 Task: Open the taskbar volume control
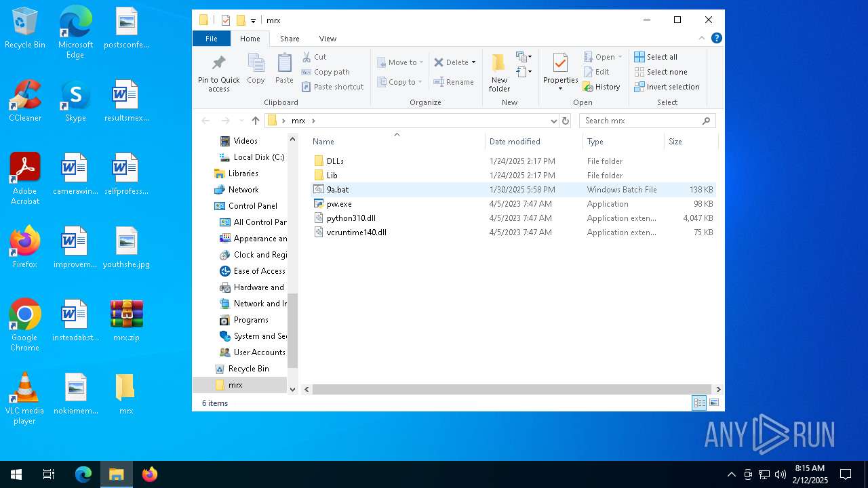(x=780, y=474)
